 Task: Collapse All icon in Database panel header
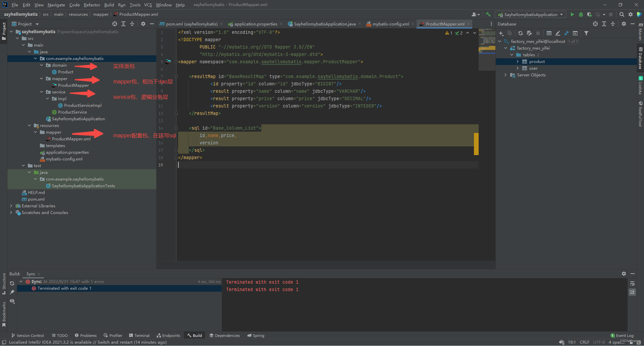[613, 24]
